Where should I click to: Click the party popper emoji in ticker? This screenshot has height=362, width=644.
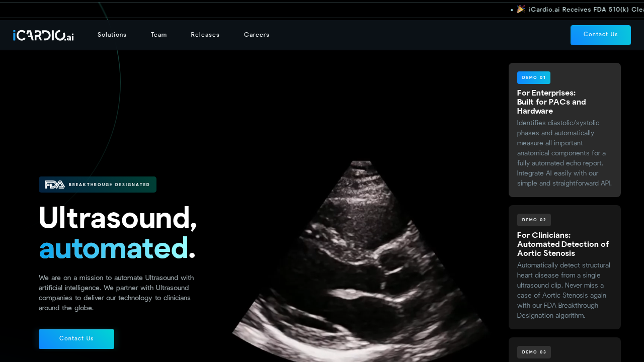521,9
